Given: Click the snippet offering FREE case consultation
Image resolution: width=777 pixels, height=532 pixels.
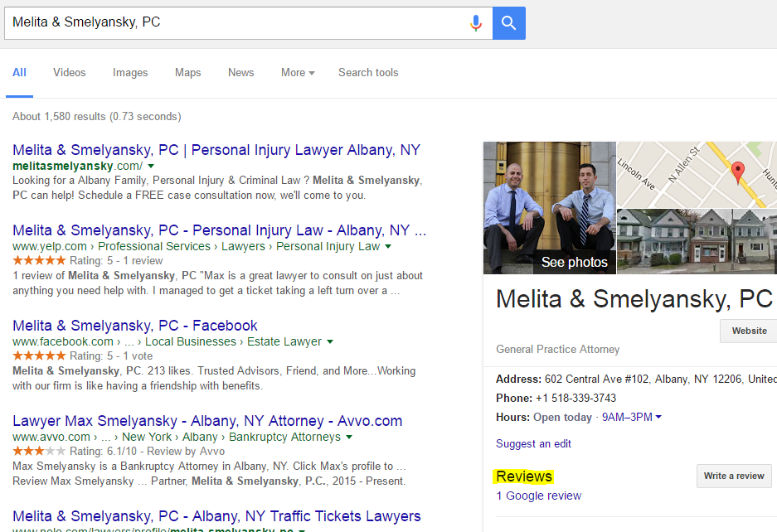Looking at the screenshot, I should pyautogui.click(x=217, y=188).
